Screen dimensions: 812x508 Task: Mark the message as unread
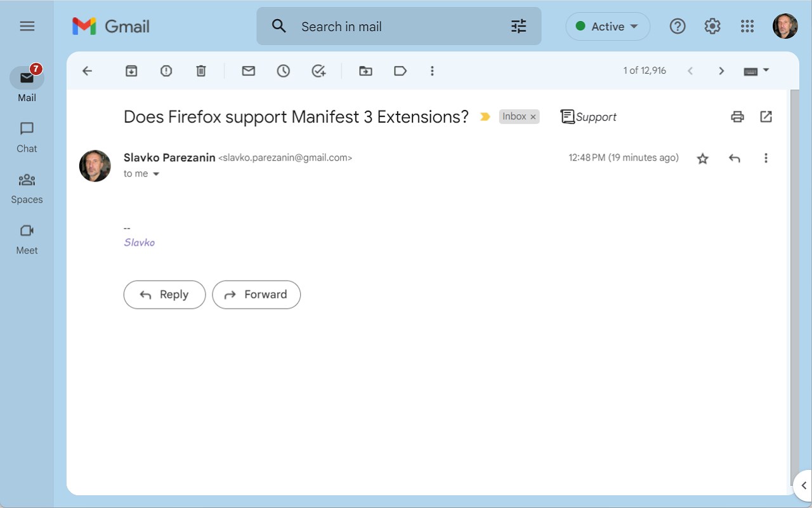click(249, 71)
